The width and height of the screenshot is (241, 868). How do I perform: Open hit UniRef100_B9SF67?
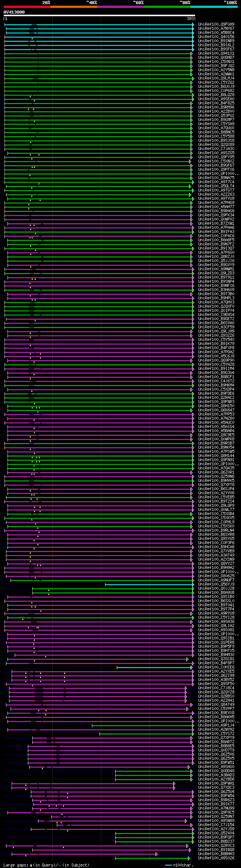click(x=216, y=49)
